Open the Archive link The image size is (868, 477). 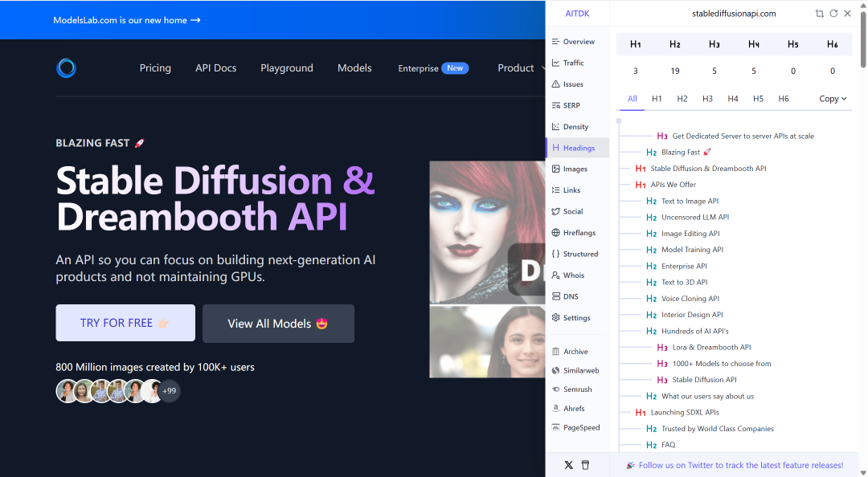click(570, 352)
